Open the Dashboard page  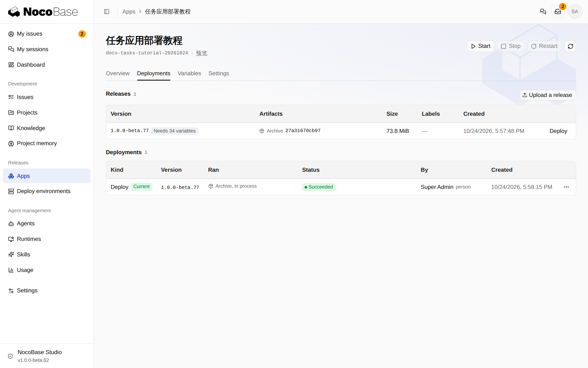pos(47,65)
